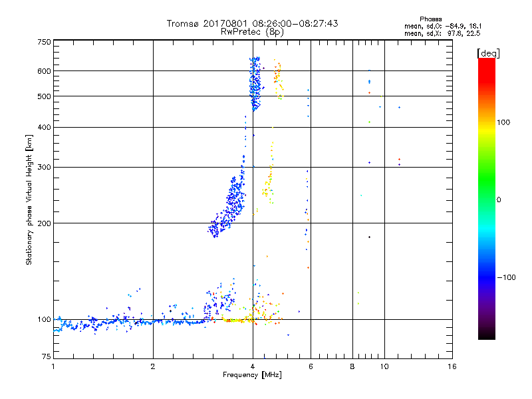Image resolution: width=532 pixels, height=399 pixels.
Task: Click the y-axis tick label "100"
Action: [45, 320]
